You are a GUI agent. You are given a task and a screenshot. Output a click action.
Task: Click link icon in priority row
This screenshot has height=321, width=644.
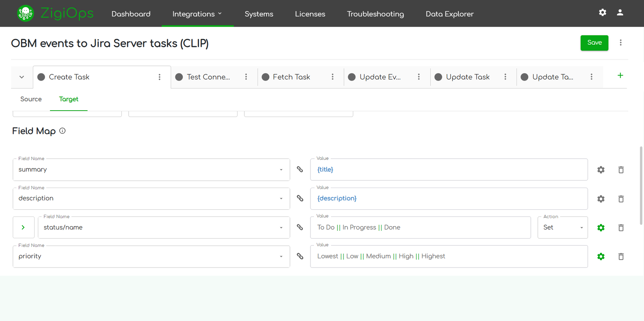(300, 256)
